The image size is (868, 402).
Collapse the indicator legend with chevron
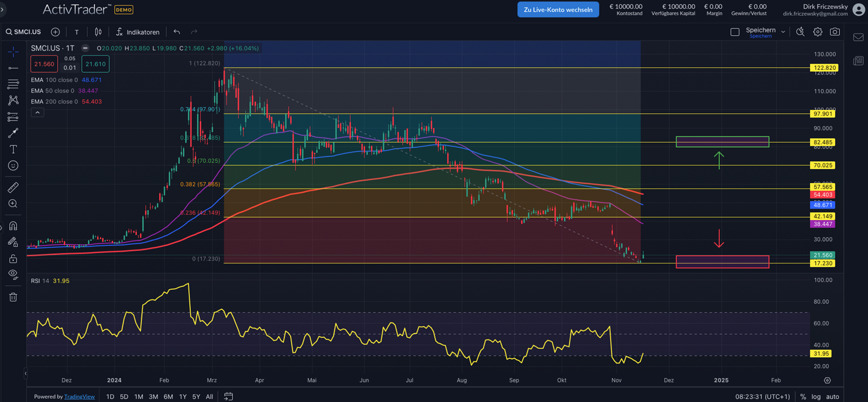(37, 113)
